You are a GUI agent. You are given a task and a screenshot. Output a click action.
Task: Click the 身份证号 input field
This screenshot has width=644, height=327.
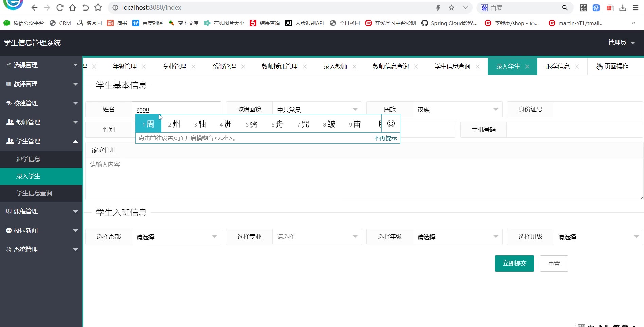click(598, 109)
